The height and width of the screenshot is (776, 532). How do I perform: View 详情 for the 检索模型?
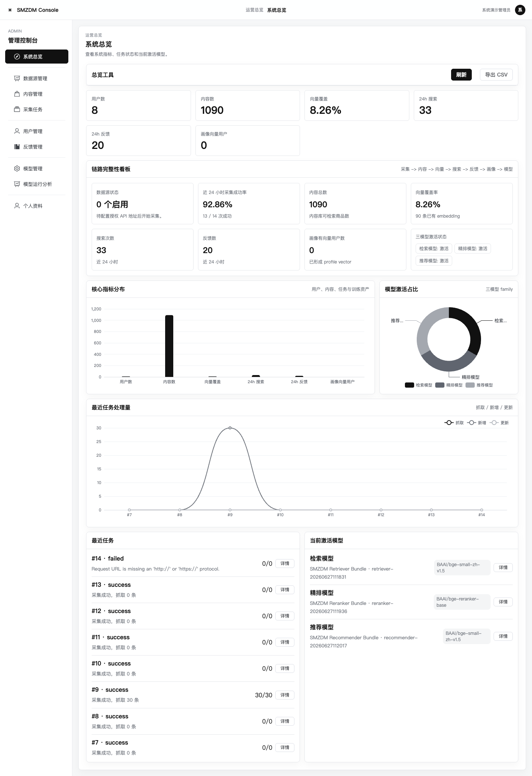point(503,568)
